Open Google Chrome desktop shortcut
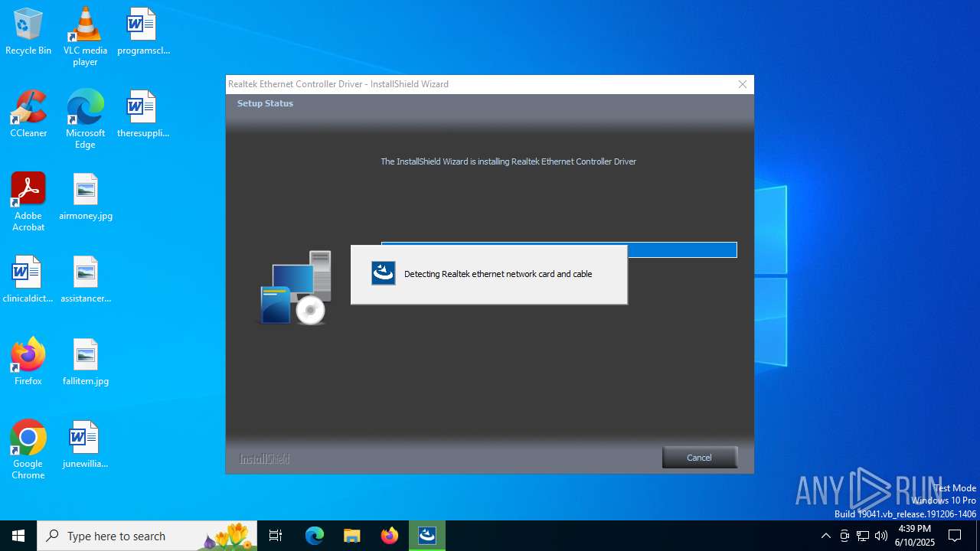Screen dimensions: 980x551 click(x=28, y=450)
